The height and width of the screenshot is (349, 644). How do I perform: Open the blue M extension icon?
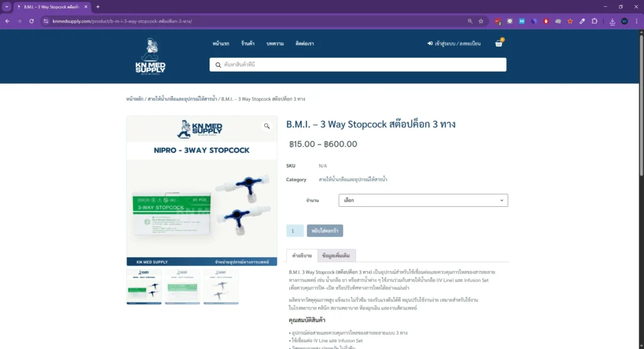(x=521, y=21)
